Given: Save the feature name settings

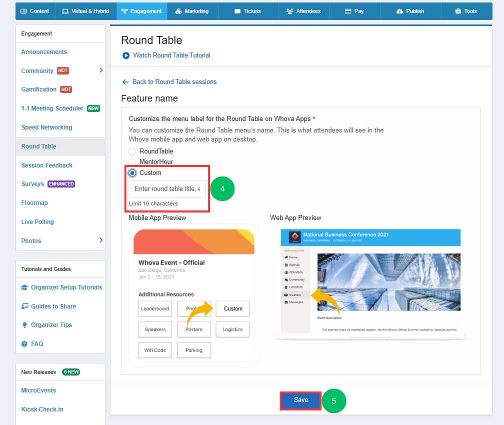Looking at the screenshot, I should [x=301, y=400].
